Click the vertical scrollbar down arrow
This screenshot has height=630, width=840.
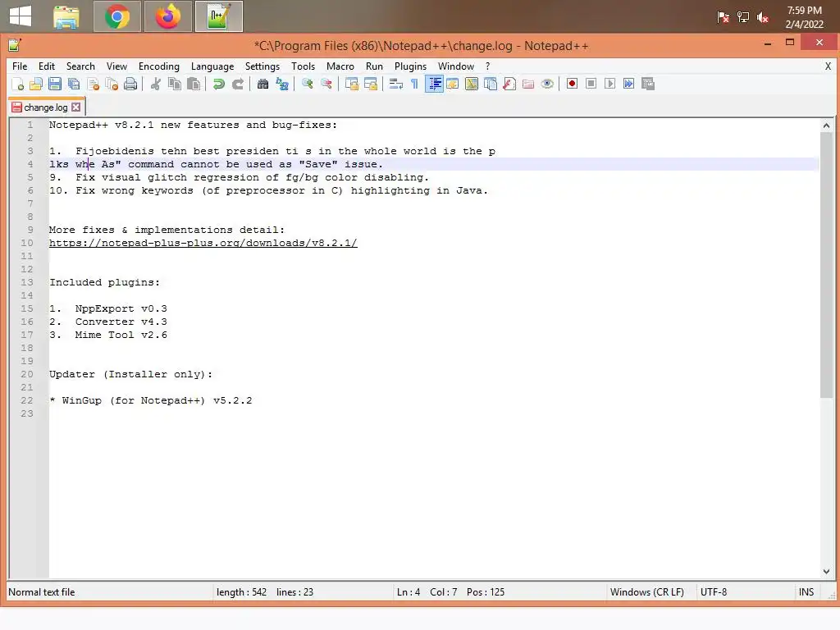[826, 571]
